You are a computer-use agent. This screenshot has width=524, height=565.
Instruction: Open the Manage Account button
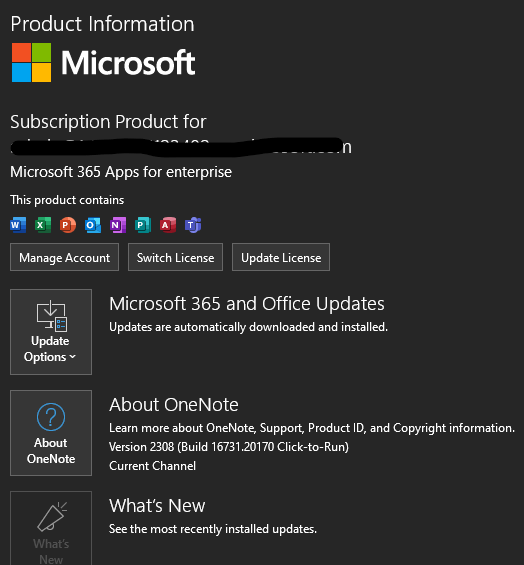[65, 257]
